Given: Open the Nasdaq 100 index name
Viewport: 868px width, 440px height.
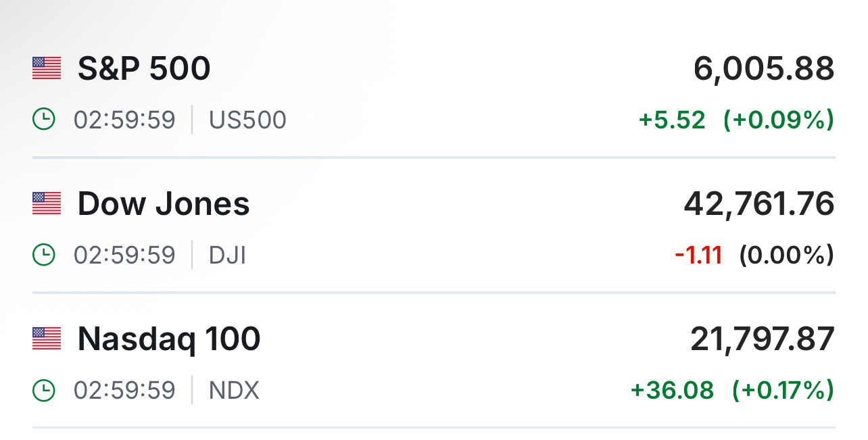Looking at the screenshot, I should coord(169,339).
